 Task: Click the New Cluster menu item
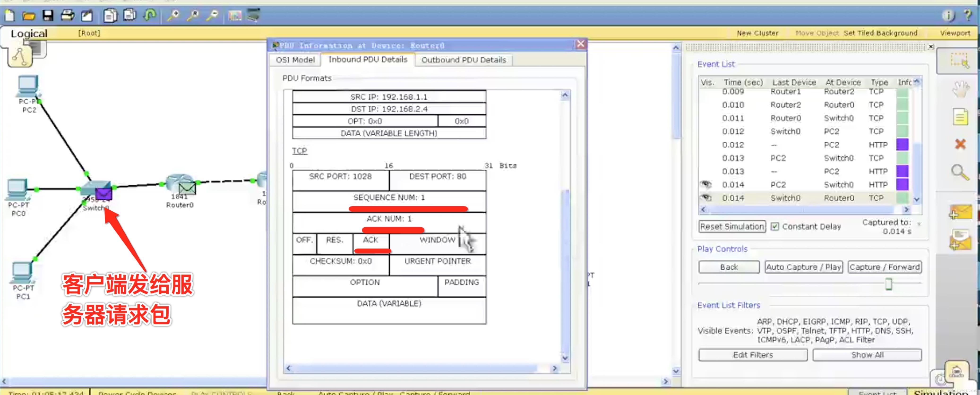click(x=757, y=33)
